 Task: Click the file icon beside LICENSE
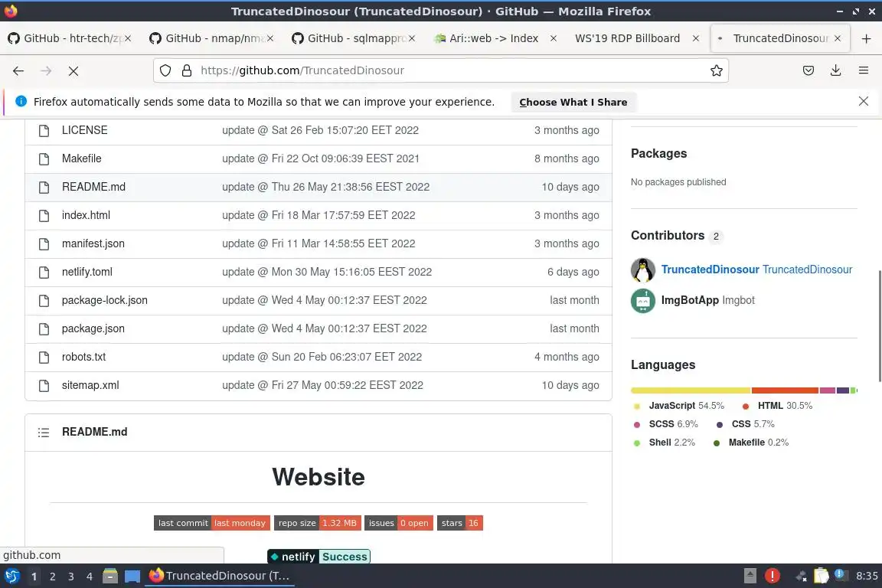click(44, 131)
